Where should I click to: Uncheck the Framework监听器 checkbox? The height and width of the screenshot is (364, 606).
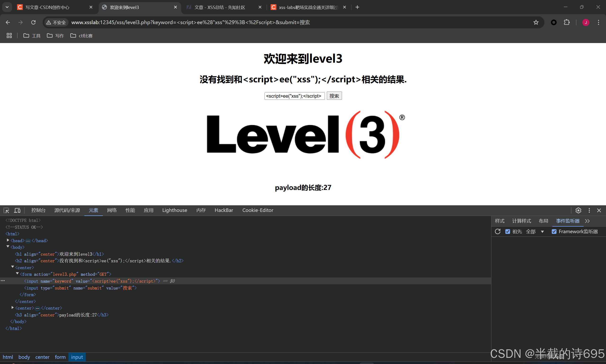pyautogui.click(x=554, y=231)
